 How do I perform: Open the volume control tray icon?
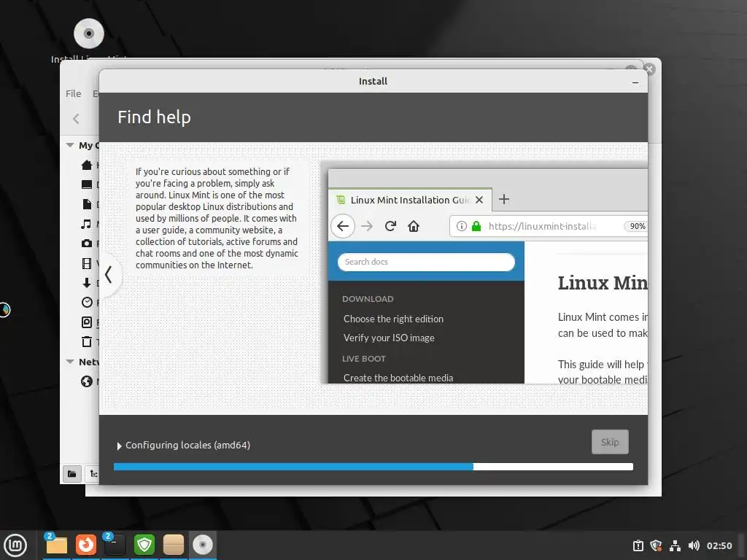694,545
